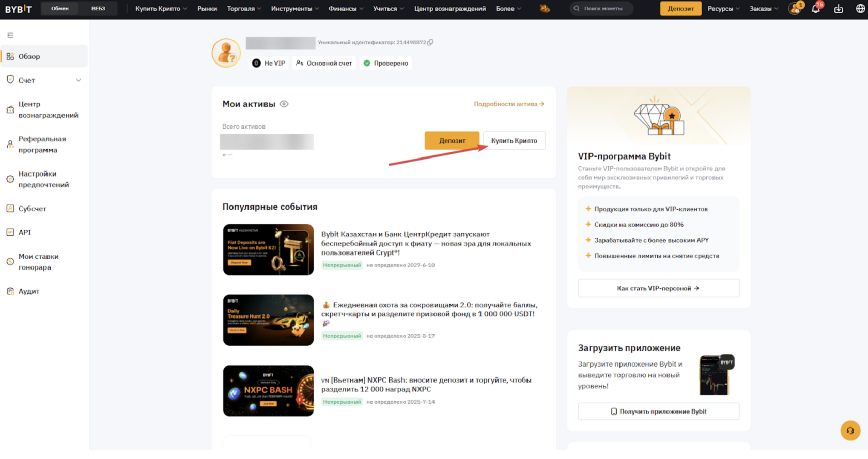Go to Рынки page

tap(207, 9)
